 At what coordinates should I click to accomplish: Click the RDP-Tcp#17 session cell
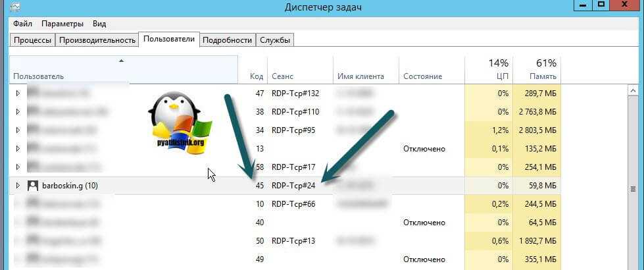point(293,167)
